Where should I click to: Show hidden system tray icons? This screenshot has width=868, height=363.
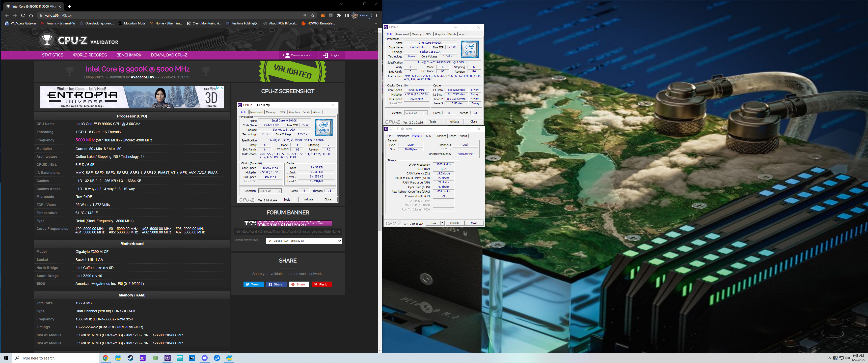829,358
